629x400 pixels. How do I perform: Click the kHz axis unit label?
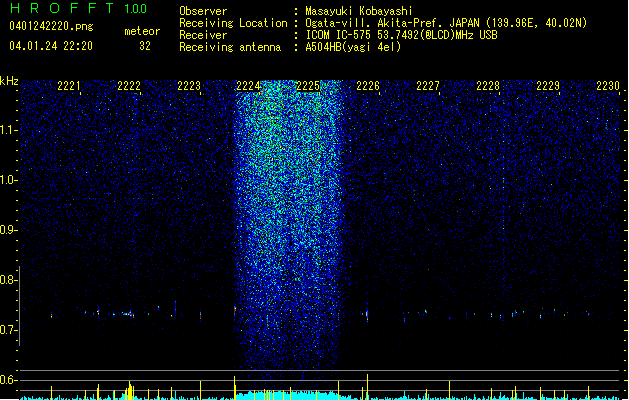pyautogui.click(x=9, y=81)
